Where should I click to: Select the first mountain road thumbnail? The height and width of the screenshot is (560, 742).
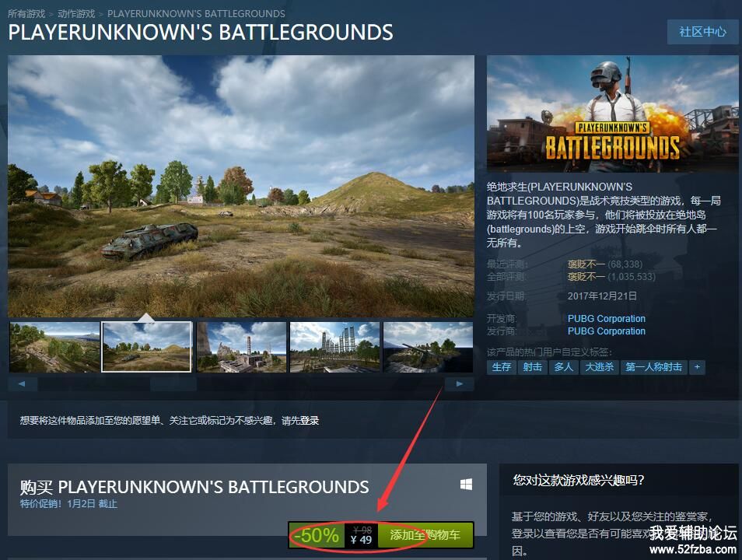[x=54, y=347]
